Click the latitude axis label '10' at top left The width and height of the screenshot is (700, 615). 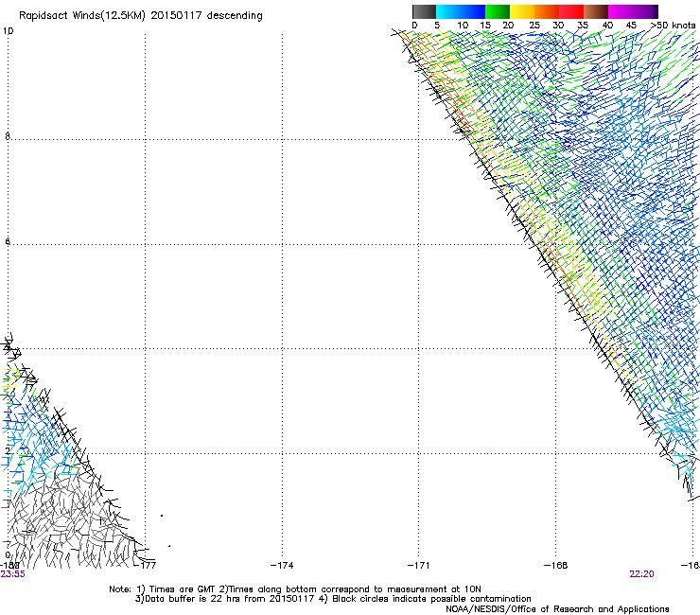(8, 31)
